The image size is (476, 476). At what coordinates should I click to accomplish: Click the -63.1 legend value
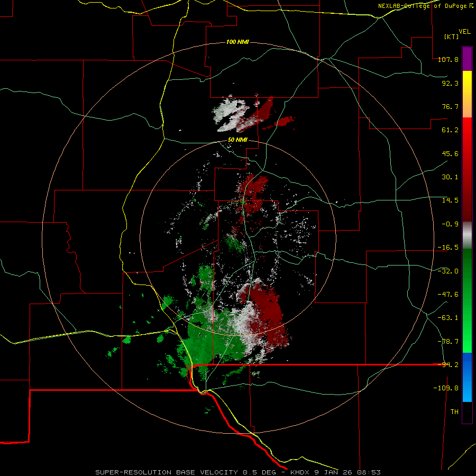[x=448, y=318]
